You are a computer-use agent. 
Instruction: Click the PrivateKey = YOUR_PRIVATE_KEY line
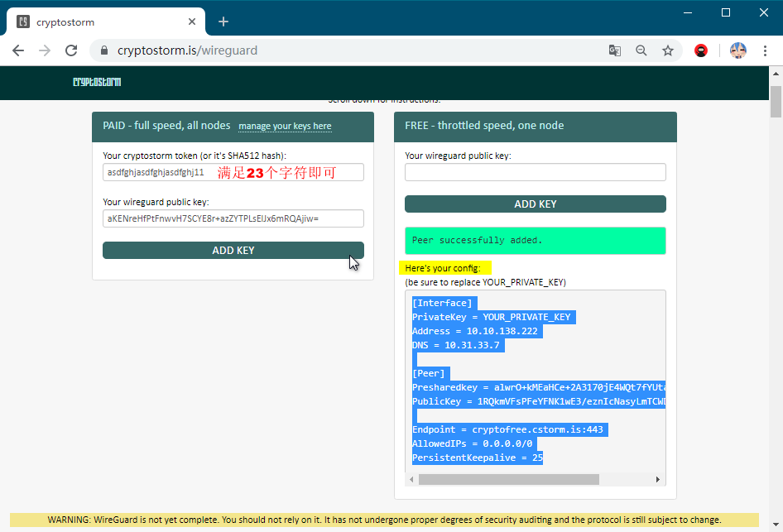(492, 317)
